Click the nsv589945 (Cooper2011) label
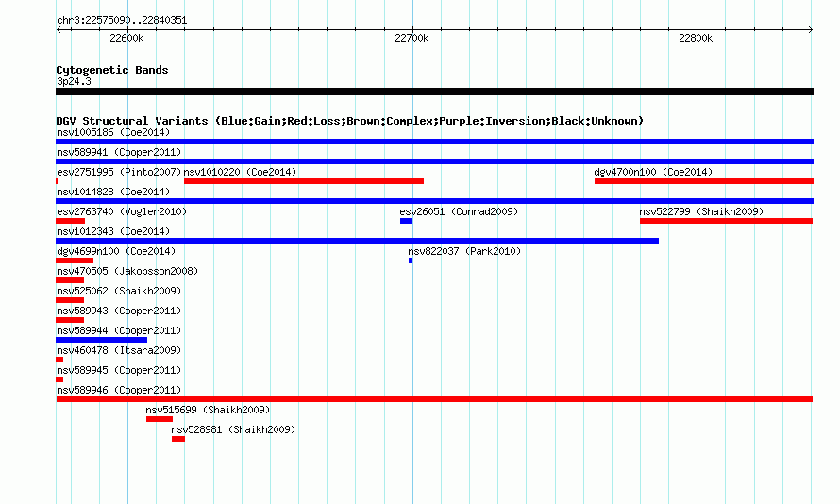Image resolution: width=840 pixels, height=504 pixels. pos(119,370)
